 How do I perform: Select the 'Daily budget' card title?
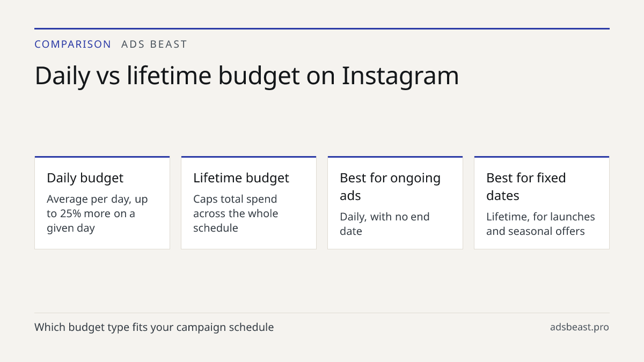85,178
